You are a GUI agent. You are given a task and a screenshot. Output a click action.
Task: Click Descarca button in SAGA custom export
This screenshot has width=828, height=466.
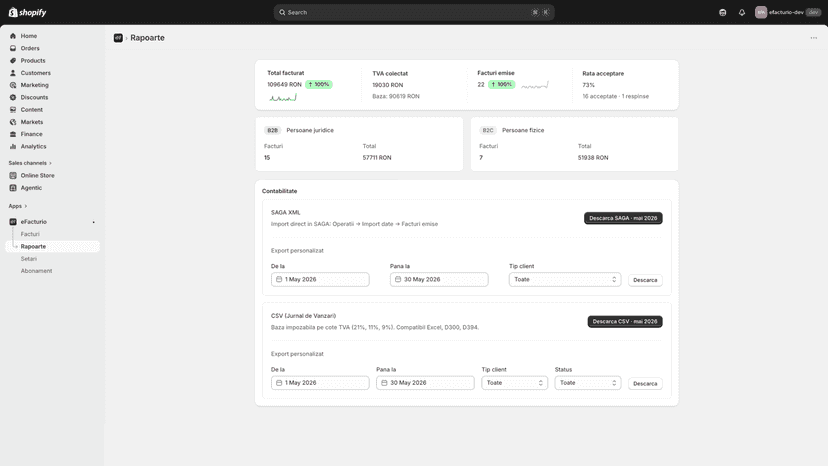(645, 280)
